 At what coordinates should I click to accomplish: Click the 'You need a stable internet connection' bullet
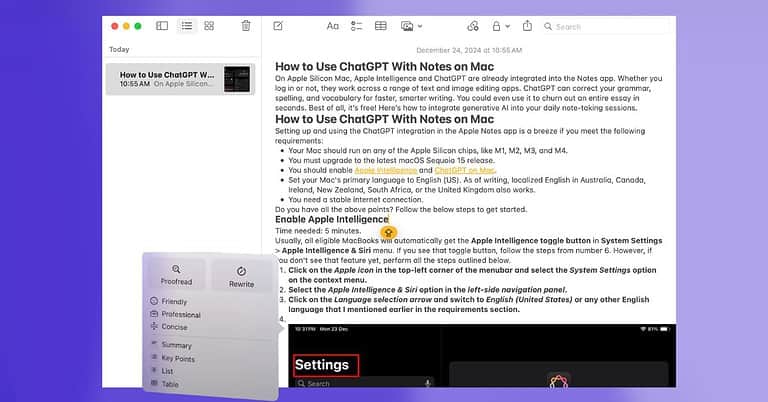click(x=356, y=200)
